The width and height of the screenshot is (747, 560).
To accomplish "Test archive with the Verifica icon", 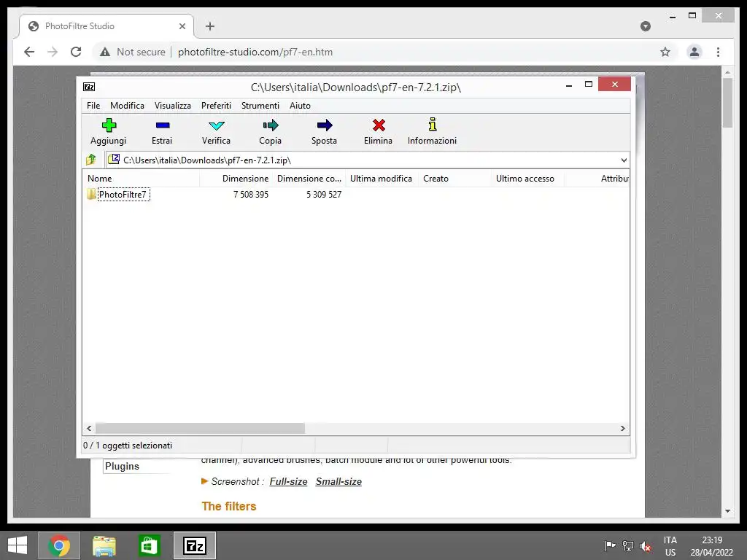I will (x=216, y=125).
